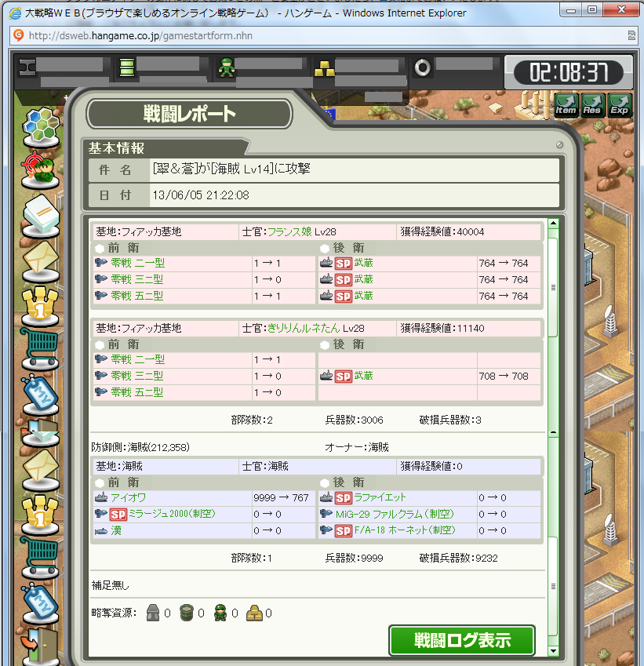Open the upper shopping cart shop icon
Viewport: 644px width, 666px height.
tap(40, 349)
